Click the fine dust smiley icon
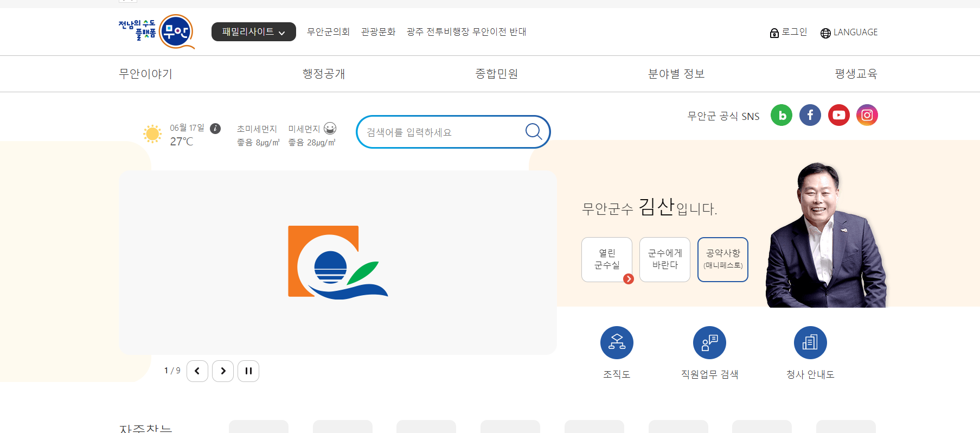Screen dimensions: 980x433 click(330, 129)
